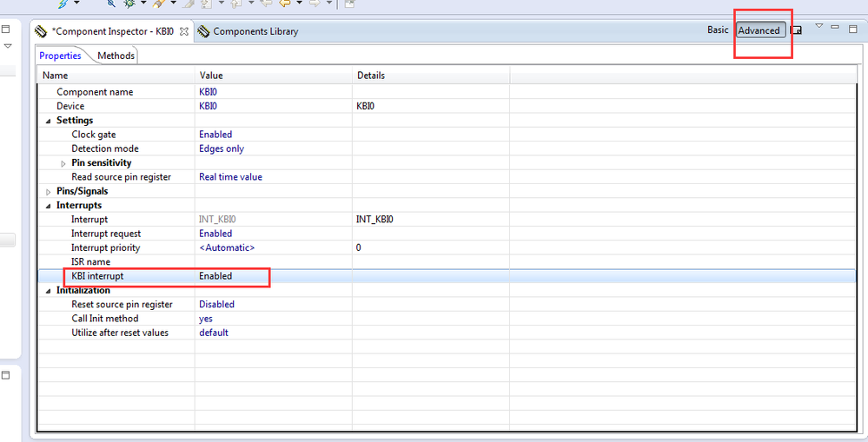
Task: Change KBI interrupt Enabled value
Action: (215, 276)
